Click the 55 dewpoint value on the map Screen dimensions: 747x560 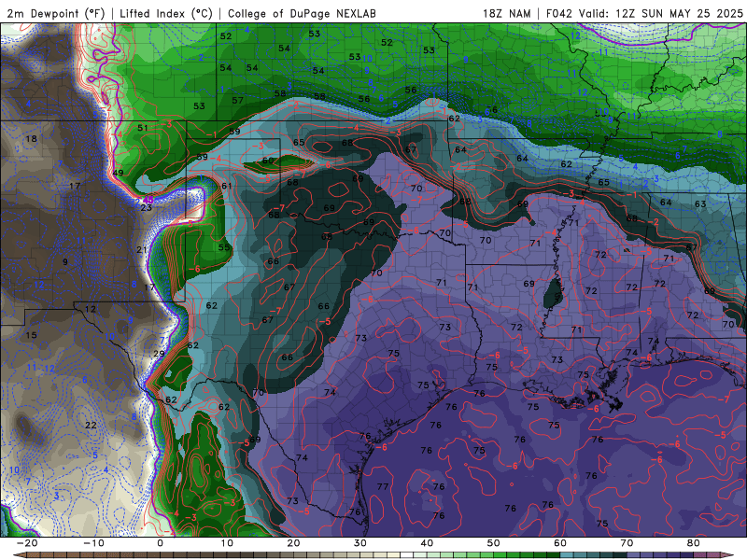pyautogui.click(x=224, y=247)
